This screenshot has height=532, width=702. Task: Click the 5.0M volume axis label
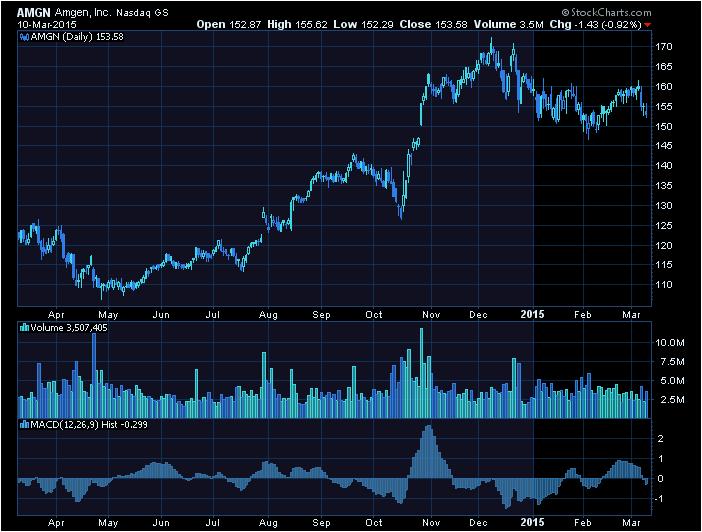[672, 381]
